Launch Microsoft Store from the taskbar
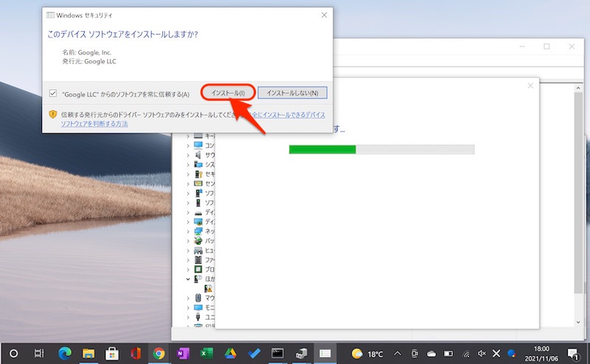Screen dimensions: 590x364 click(112, 353)
